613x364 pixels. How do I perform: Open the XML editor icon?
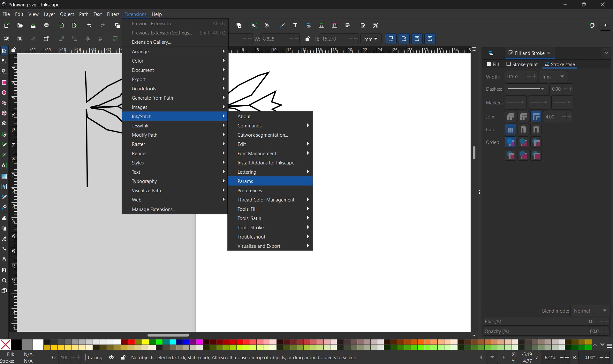click(x=322, y=25)
